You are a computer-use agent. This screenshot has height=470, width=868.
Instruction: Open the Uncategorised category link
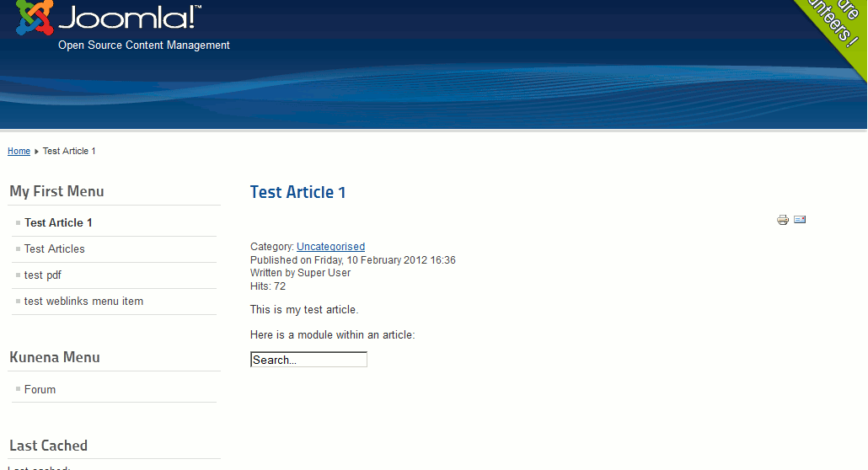point(330,246)
